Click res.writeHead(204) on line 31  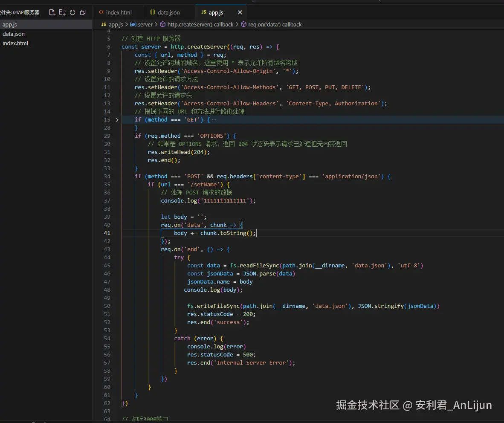coord(179,152)
